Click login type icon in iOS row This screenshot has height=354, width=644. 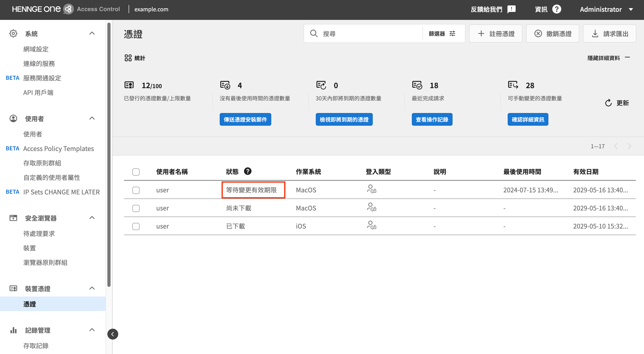tap(371, 225)
